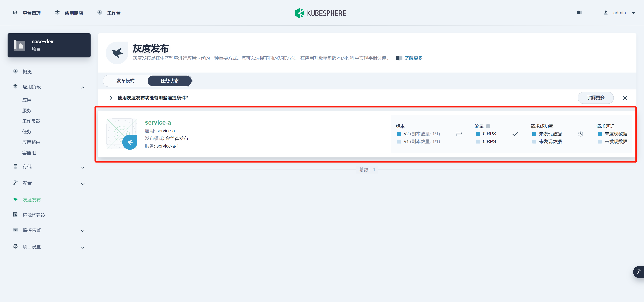644x302 pixels.
Task: Click the 流量 info icon
Action: pos(488,126)
